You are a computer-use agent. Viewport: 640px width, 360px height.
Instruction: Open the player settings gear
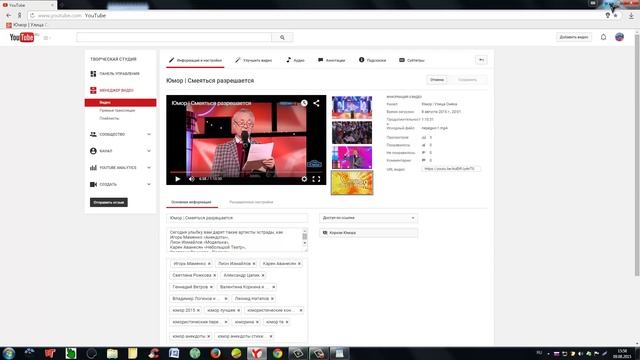pos(304,179)
